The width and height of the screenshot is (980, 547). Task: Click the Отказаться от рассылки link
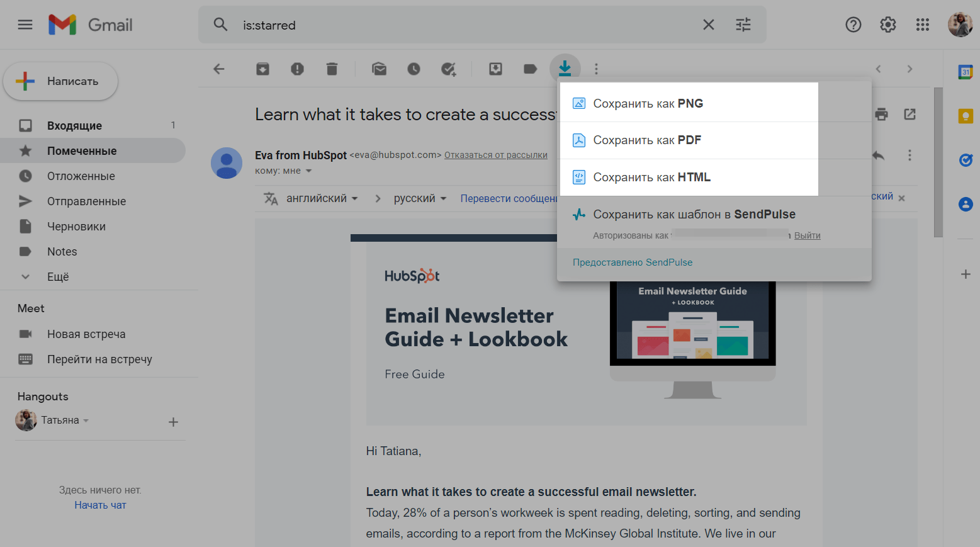click(x=496, y=155)
